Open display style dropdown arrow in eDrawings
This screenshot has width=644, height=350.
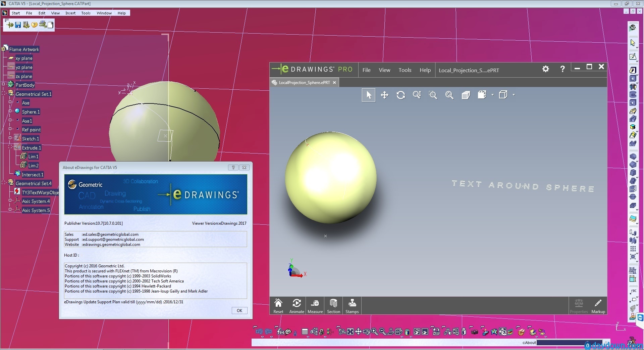tap(514, 95)
